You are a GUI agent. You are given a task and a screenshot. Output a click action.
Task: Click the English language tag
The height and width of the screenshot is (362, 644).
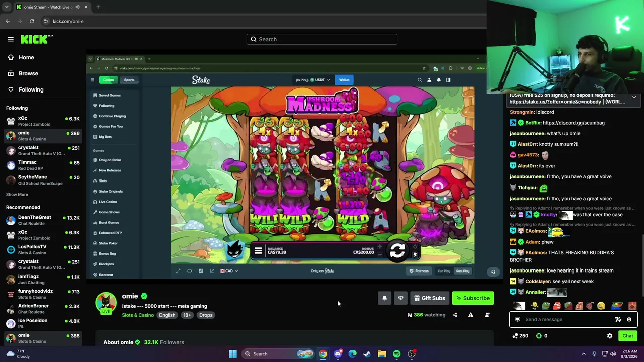pyautogui.click(x=167, y=315)
